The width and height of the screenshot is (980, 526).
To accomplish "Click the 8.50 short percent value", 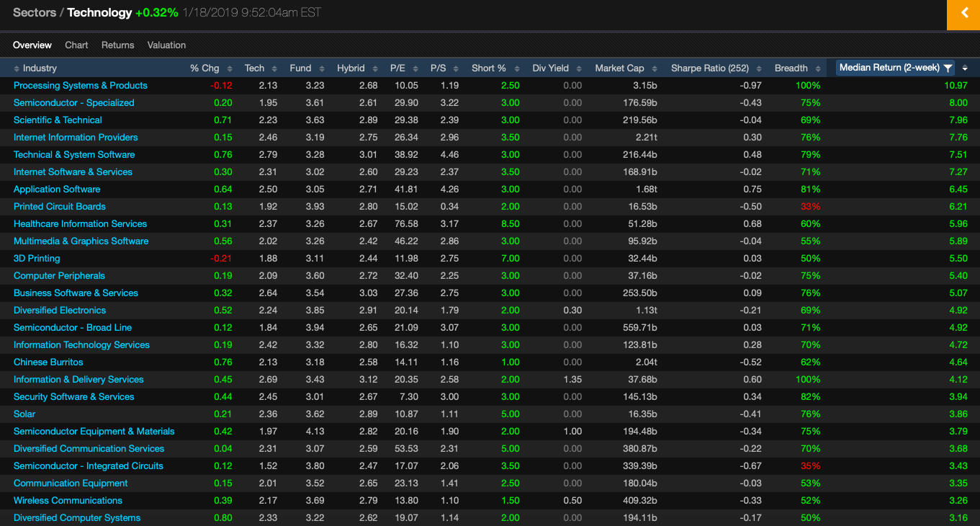I will click(x=510, y=223).
